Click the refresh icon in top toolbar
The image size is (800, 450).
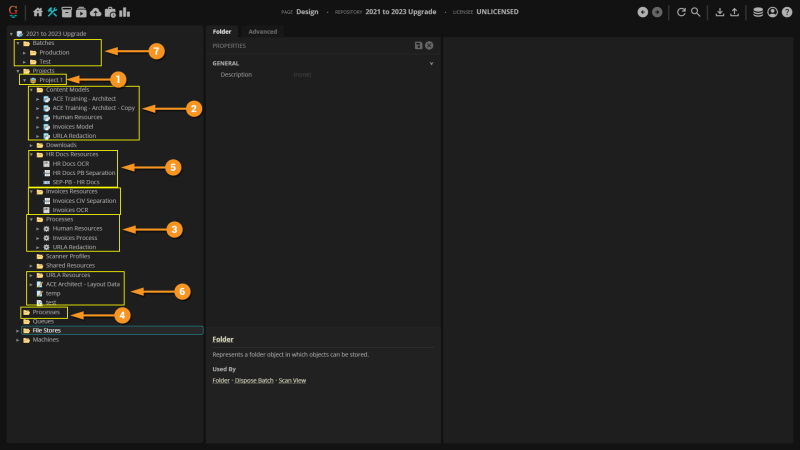click(681, 12)
